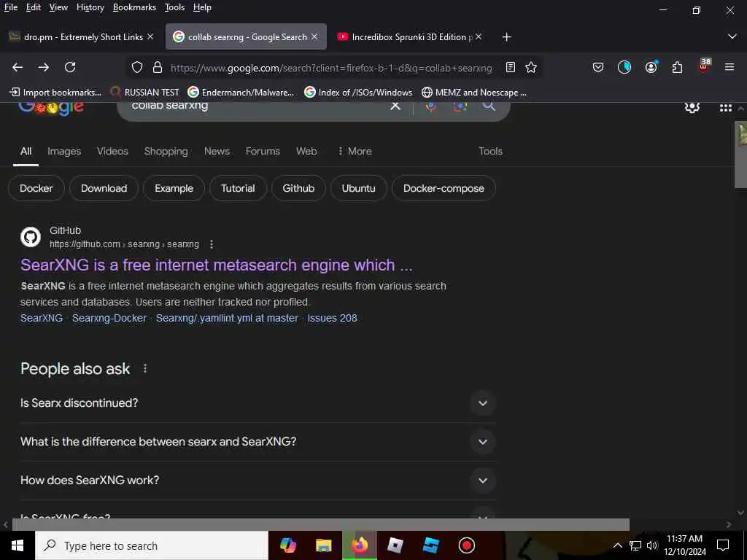Open the volume control in system tray
This screenshot has width=747, height=560.
click(x=652, y=545)
